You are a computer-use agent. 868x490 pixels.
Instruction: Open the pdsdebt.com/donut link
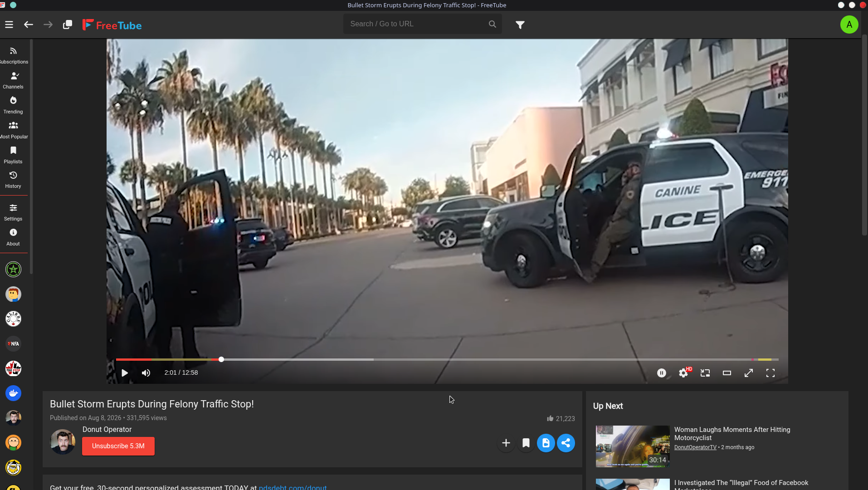[x=293, y=487]
